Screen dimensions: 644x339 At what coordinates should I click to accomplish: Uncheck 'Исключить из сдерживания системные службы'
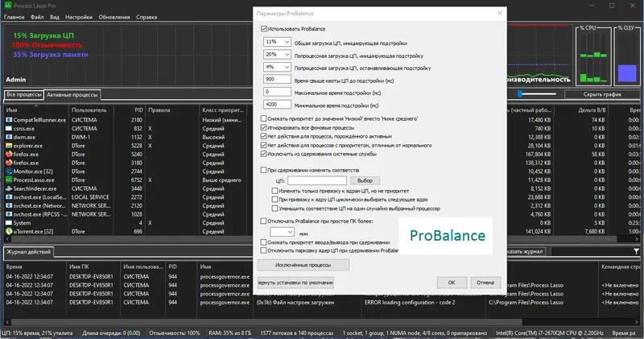[264, 154]
